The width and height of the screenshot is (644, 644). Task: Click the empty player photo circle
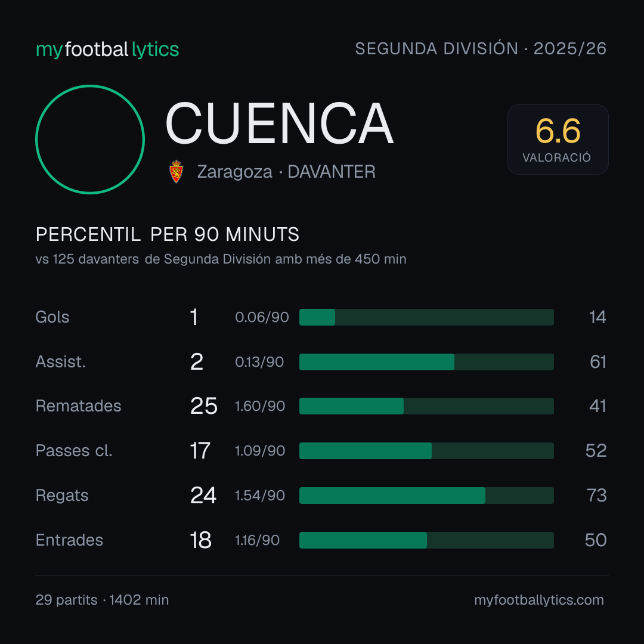tap(90, 140)
